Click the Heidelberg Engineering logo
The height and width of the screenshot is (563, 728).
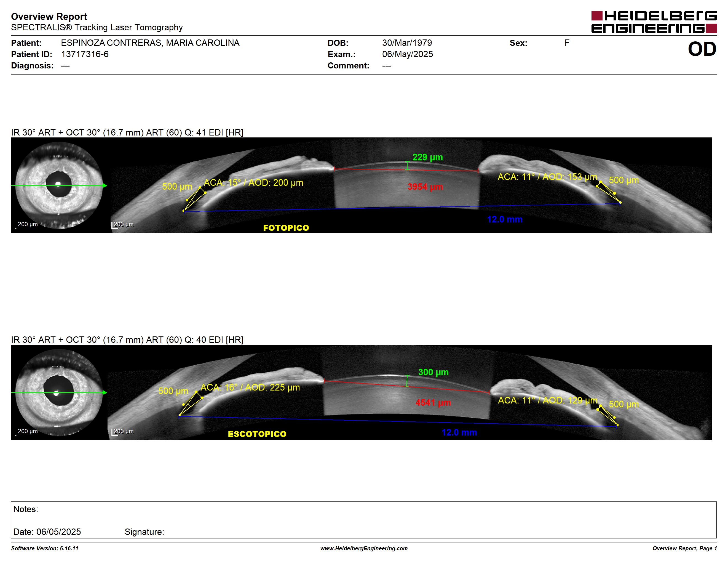pos(654,22)
